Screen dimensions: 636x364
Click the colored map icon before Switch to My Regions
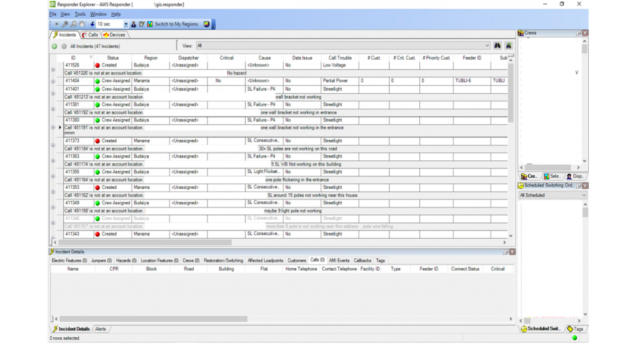click(x=150, y=24)
